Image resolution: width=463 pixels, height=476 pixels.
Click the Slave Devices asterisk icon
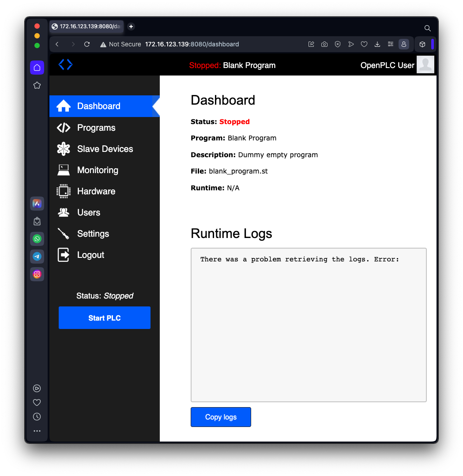point(64,149)
